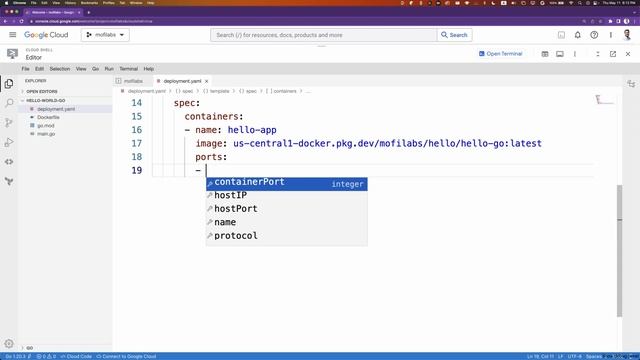640x360 pixels.
Task: Click the Go version status item
Action: pos(18,356)
